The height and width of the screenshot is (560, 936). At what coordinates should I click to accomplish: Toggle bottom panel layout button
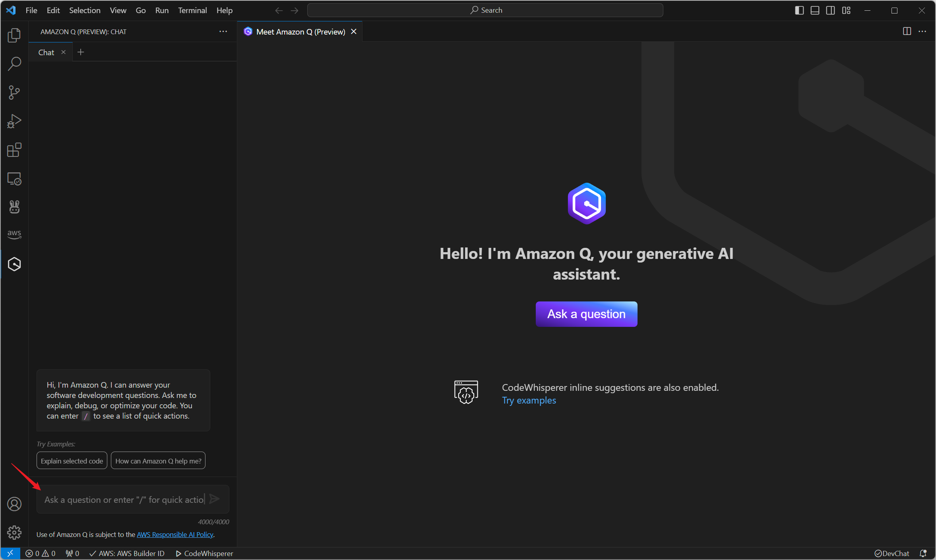click(x=815, y=10)
